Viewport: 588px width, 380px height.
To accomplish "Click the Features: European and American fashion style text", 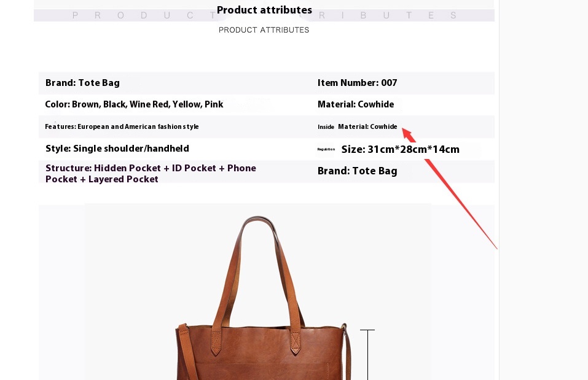I will (x=122, y=126).
